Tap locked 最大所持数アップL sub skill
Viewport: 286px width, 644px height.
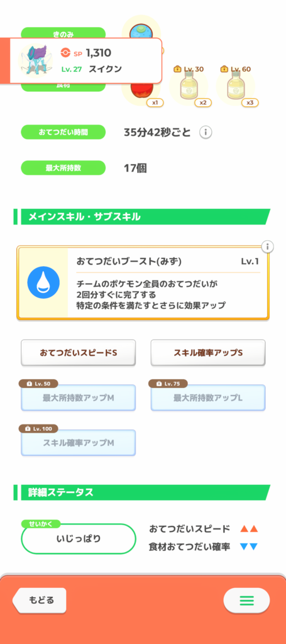click(x=208, y=397)
